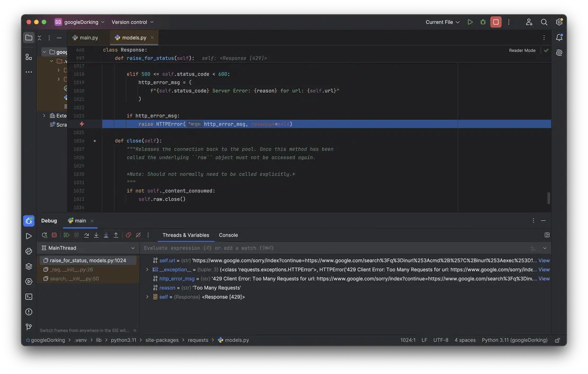Step out of current function
Viewport: 588px width, 374px height.
116,235
